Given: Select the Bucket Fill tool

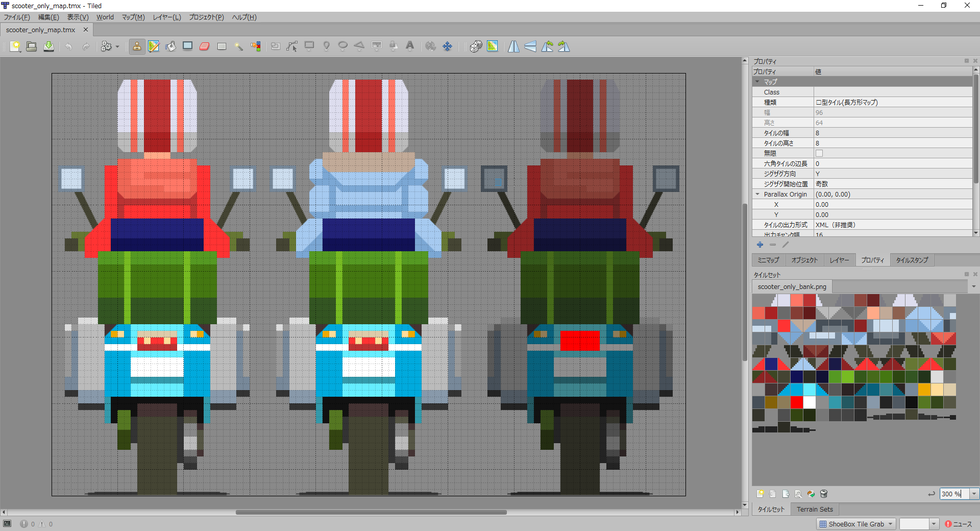Looking at the screenshot, I should (171, 46).
